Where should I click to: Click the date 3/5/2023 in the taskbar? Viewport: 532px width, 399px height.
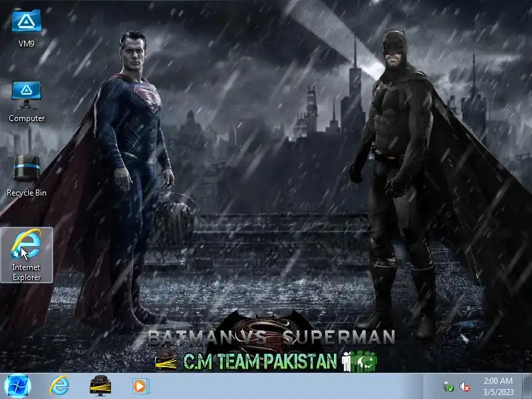498,392
